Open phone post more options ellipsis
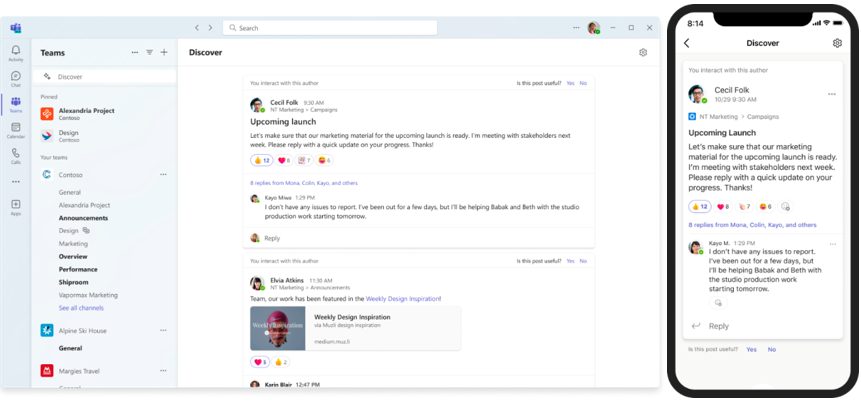Viewport: 861px width, 402px height. [x=832, y=94]
